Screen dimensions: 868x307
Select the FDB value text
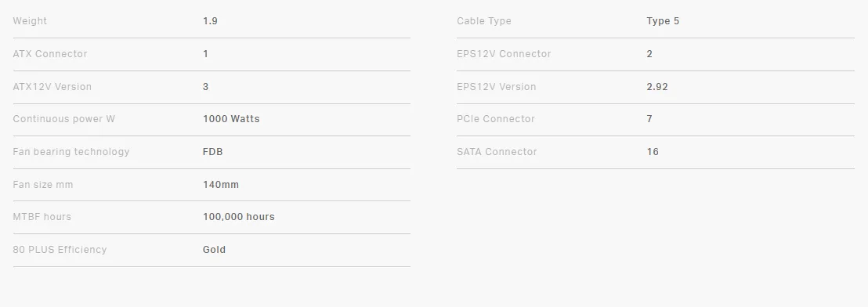(213, 152)
